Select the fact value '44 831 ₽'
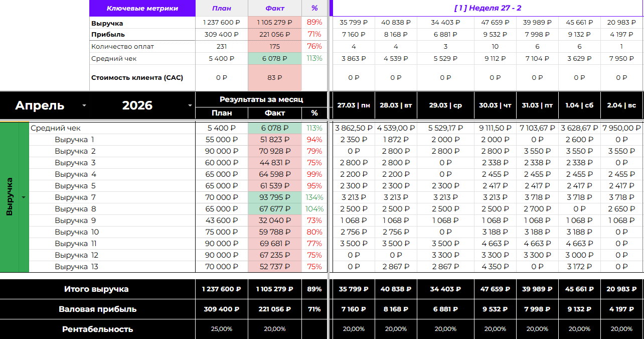This screenshot has width=644, height=339. tap(275, 163)
